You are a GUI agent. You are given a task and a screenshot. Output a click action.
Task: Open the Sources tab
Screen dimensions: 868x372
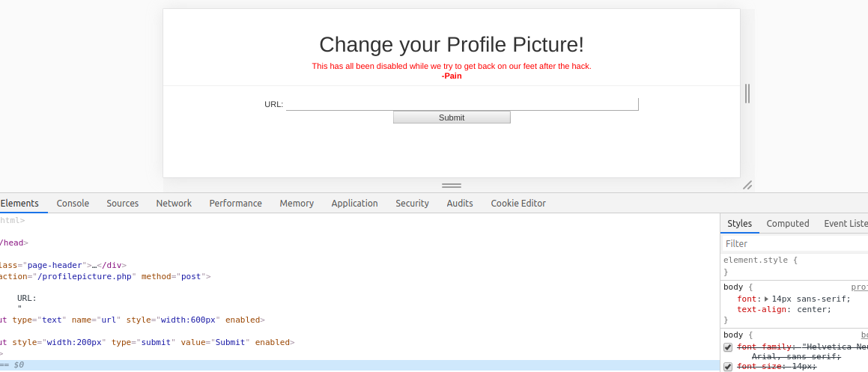tap(122, 203)
